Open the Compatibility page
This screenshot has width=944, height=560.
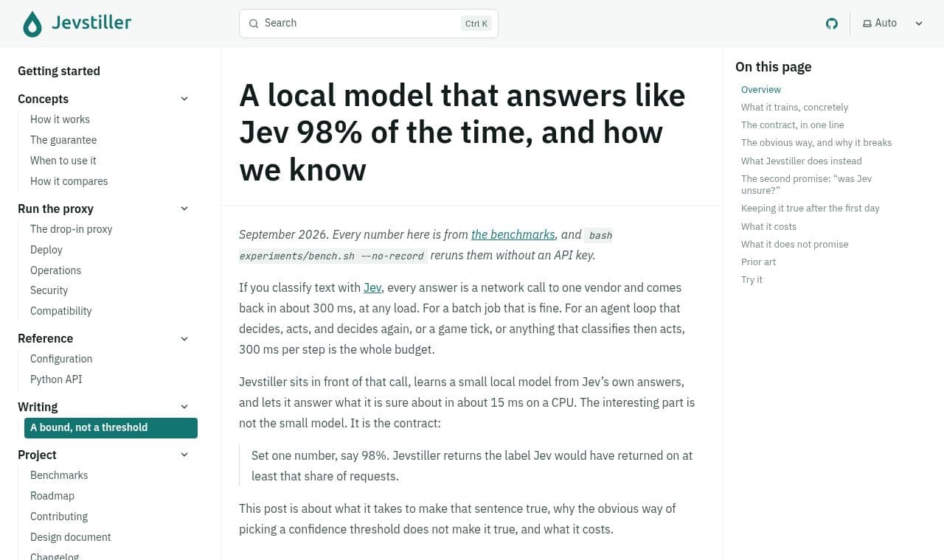(61, 311)
